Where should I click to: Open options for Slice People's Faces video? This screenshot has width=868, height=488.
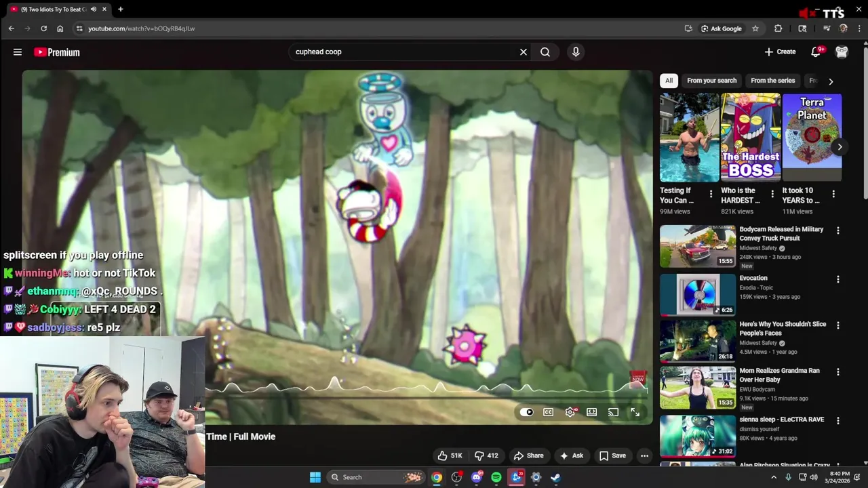[x=838, y=325]
